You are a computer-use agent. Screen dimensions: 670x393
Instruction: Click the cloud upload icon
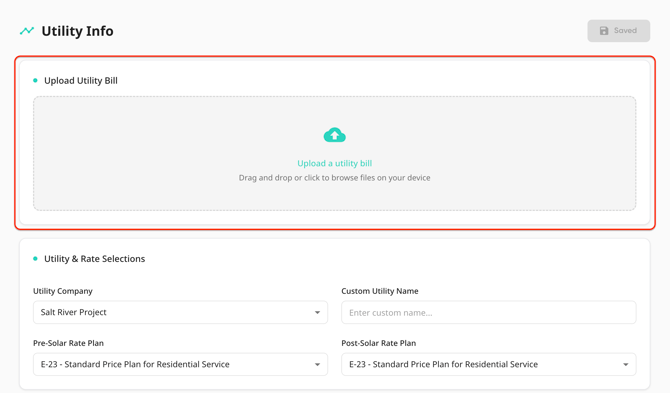pos(335,135)
